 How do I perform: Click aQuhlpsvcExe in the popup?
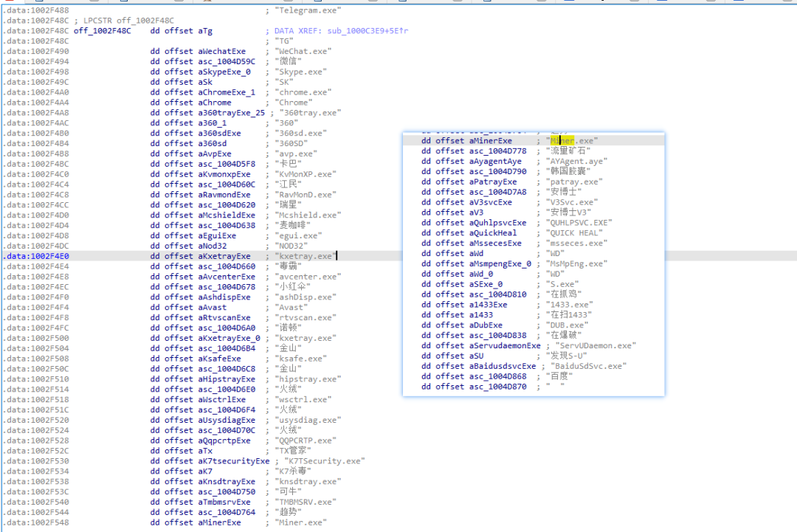click(x=497, y=223)
